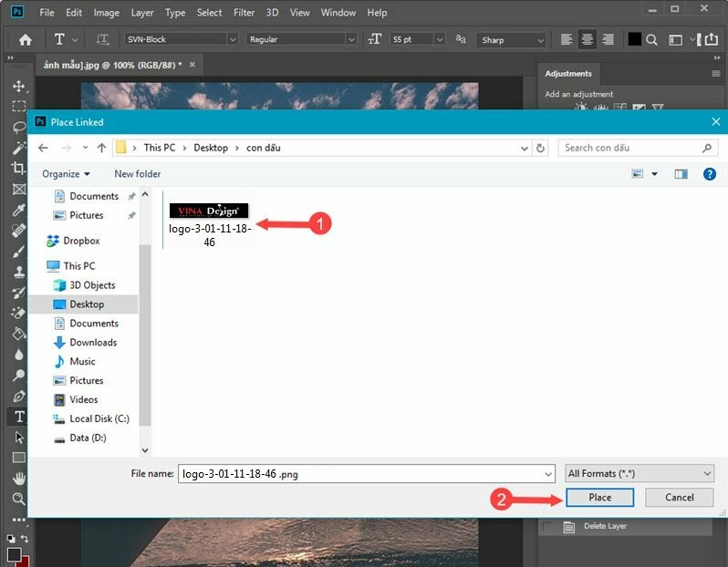Select the Move tool
This screenshot has height=567, width=728.
coord(18,86)
